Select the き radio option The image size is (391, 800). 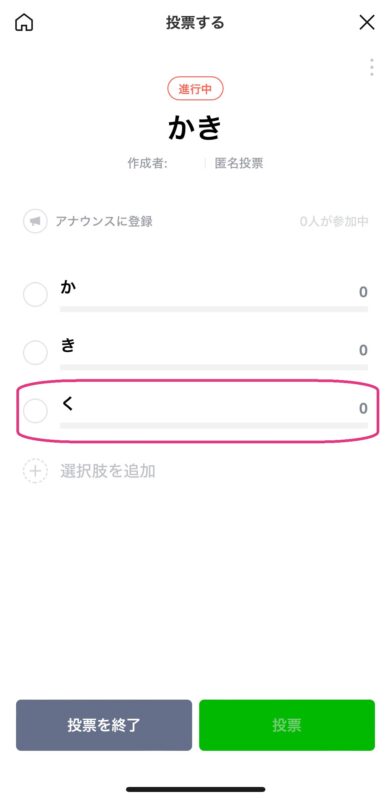[35, 353]
